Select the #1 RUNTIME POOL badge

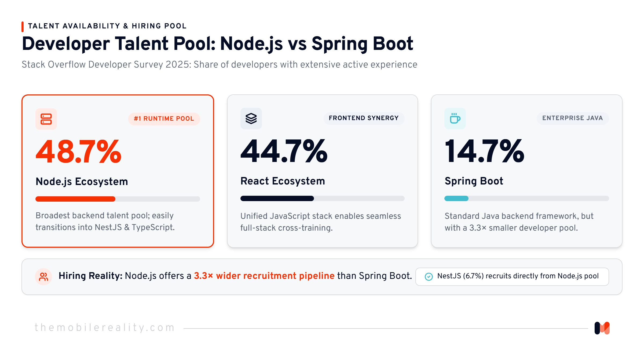[x=164, y=119]
